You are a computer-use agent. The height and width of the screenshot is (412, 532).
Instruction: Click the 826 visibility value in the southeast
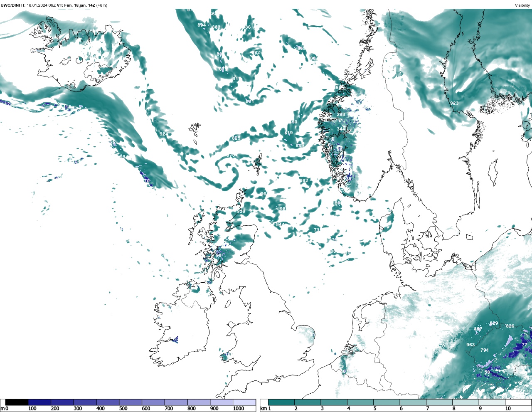[x=510, y=326]
